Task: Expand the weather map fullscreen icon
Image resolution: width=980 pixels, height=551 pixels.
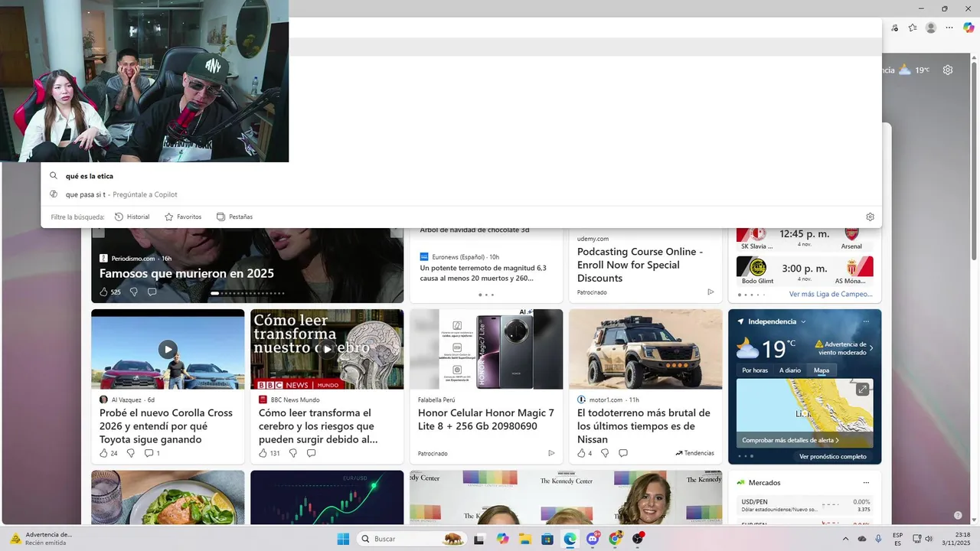Action: 862,390
